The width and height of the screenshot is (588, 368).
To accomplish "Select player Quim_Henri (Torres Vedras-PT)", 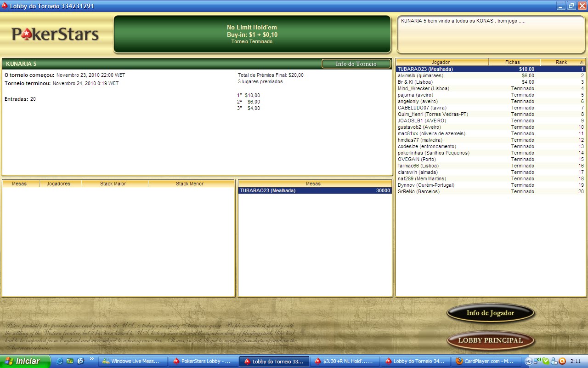I will tap(491, 114).
